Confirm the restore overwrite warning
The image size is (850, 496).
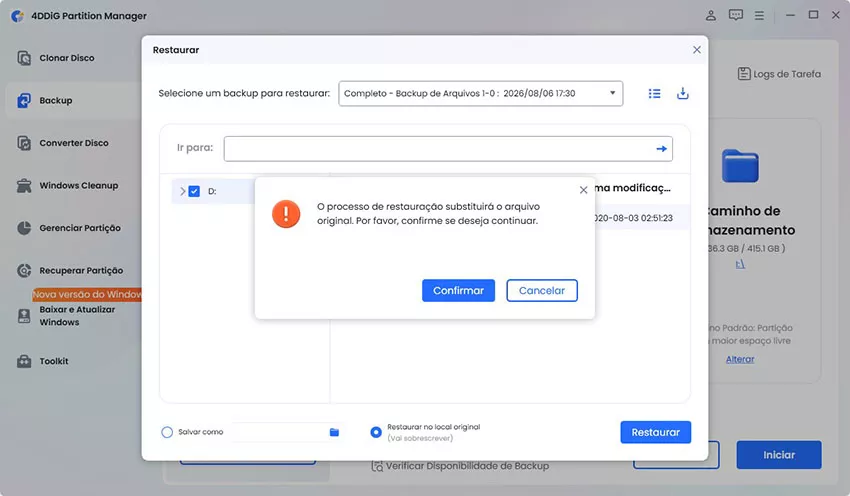(458, 291)
